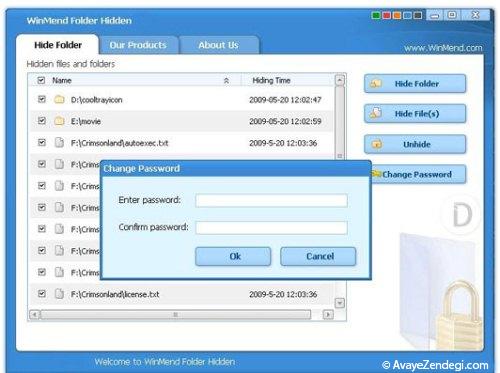Click the horizontal scrollbar right arrow
500x373 pixels.
pyautogui.click(x=328, y=314)
